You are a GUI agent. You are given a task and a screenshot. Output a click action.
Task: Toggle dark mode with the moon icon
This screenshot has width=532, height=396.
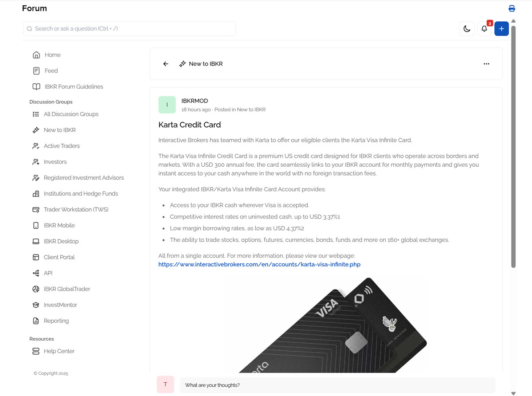[466, 28]
